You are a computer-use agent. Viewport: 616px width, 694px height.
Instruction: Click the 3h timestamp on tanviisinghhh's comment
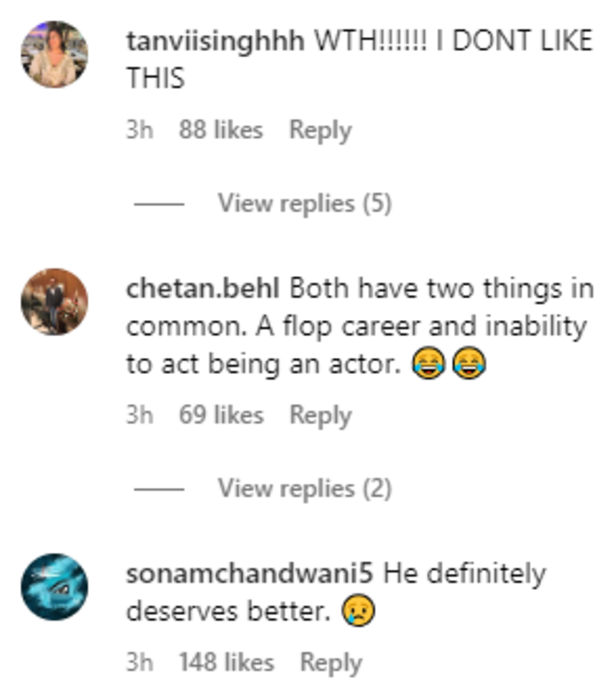click(139, 130)
